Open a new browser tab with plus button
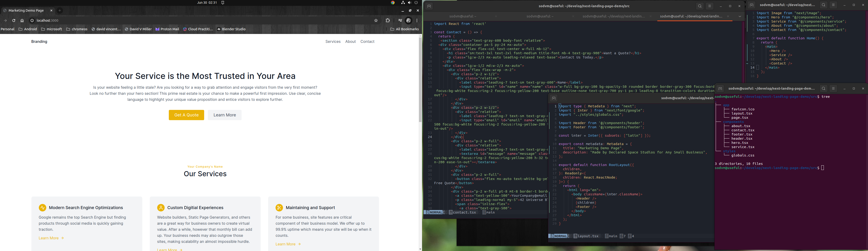868x251 pixels. (x=60, y=11)
